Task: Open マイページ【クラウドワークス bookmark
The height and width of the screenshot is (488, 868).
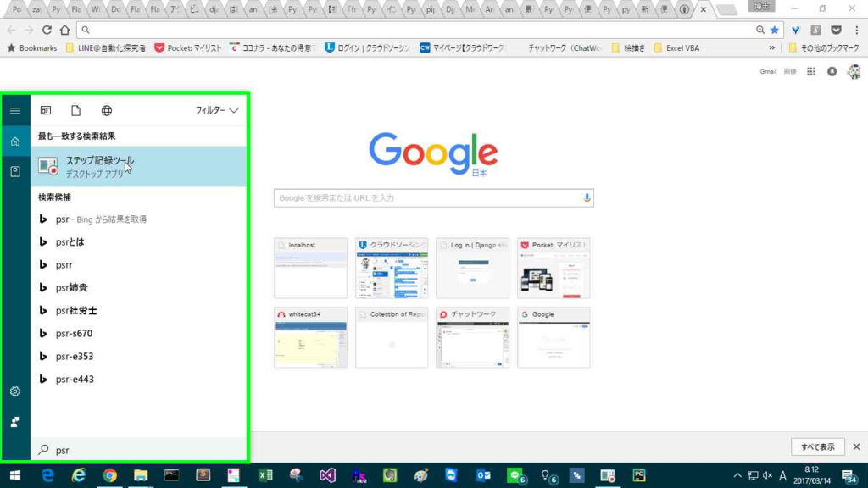Action: [x=462, y=48]
